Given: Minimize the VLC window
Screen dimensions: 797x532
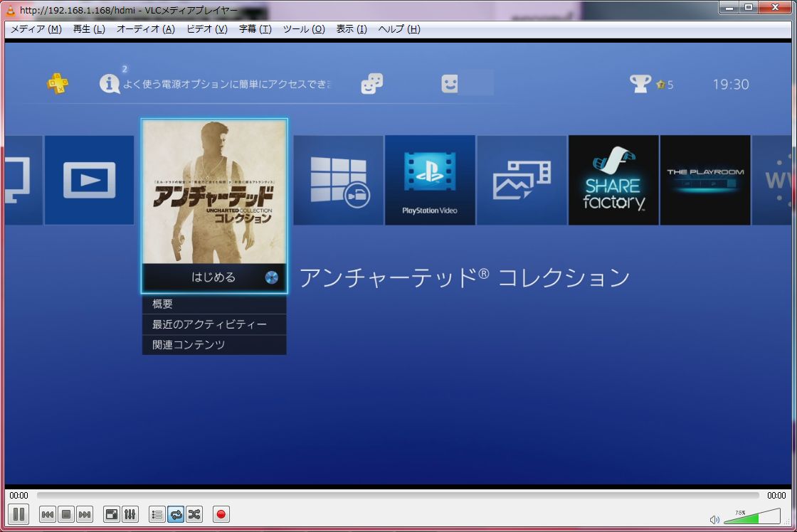Looking at the screenshot, I should pyautogui.click(x=729, y=7).
